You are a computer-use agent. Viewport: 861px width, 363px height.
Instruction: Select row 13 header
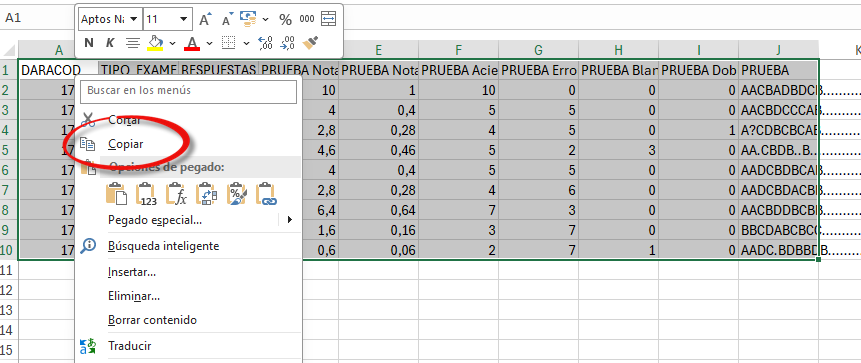click(x=9, y=310)
